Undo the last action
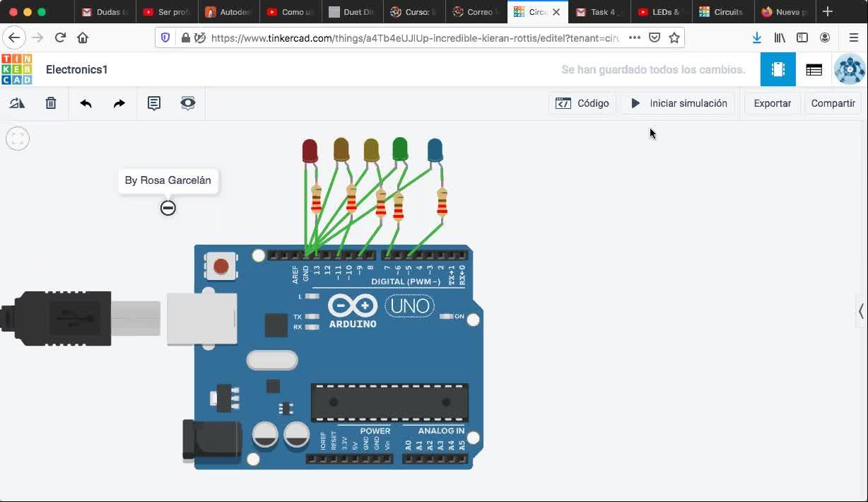Image resolution: width=868 pixels, height=502 pixels. point(86,103)
